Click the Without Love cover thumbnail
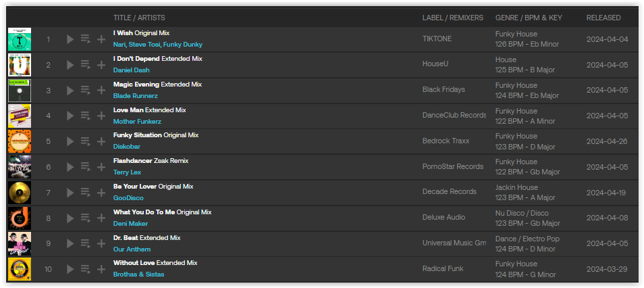 click(x=20, y=269)
